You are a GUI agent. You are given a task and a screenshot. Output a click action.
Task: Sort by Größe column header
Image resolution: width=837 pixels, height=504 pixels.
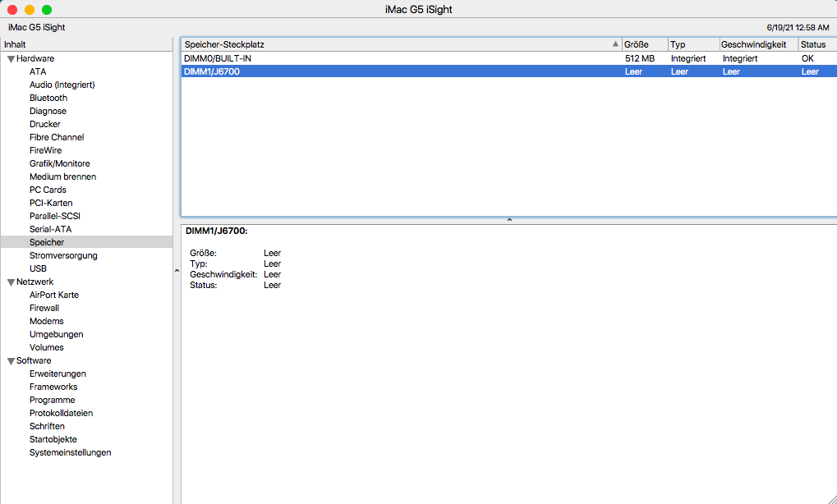click(645, 44)
